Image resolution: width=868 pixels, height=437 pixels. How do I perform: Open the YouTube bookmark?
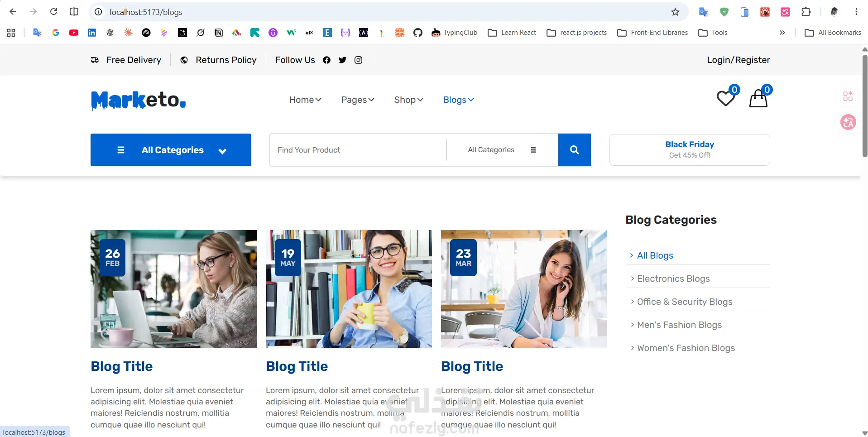[74, 33]
